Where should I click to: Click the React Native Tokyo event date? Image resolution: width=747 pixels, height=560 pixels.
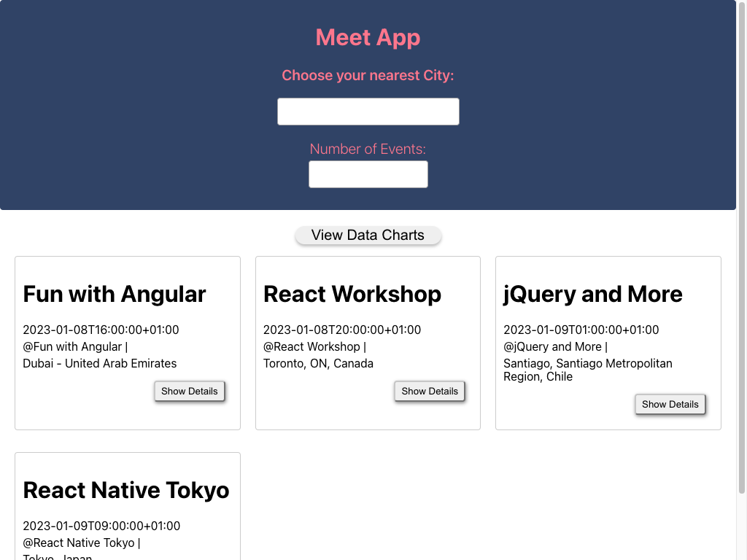(x=101, y=526)
